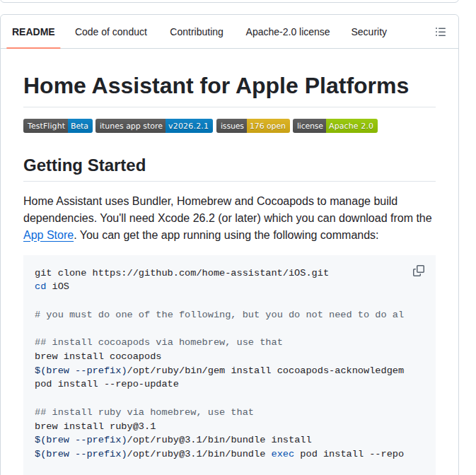Click the git clone command line

click(182, 273)
